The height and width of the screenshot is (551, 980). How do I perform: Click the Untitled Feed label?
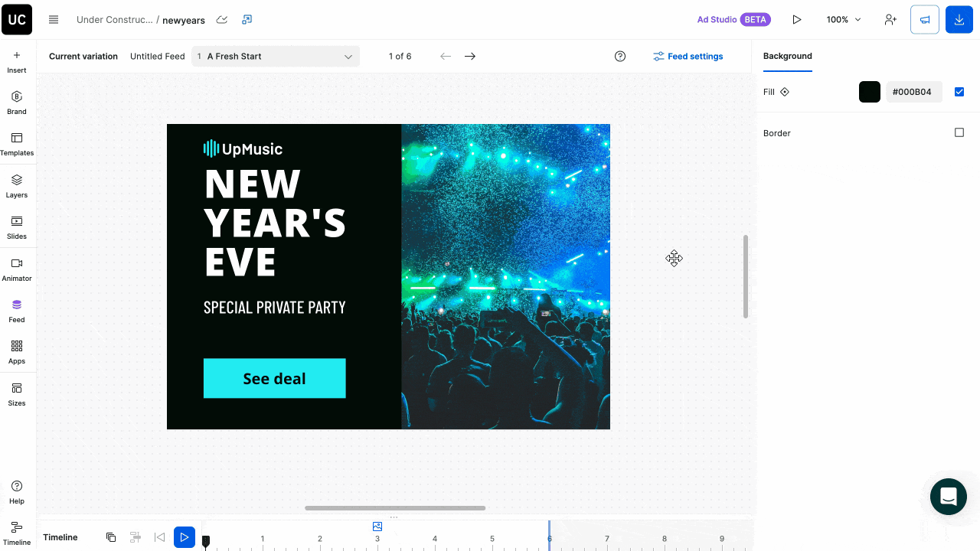click(x=157, y=56)
